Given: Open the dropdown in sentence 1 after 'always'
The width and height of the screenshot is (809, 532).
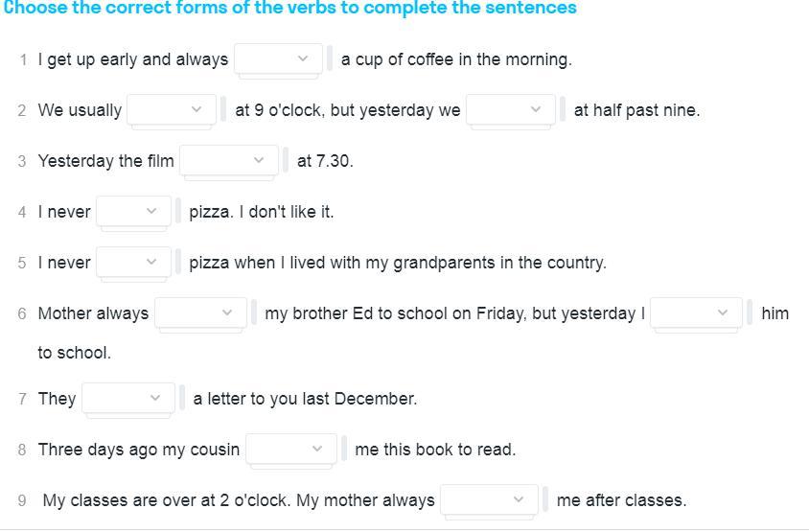Looking at the screenshot, I should [x=279, y=58].
